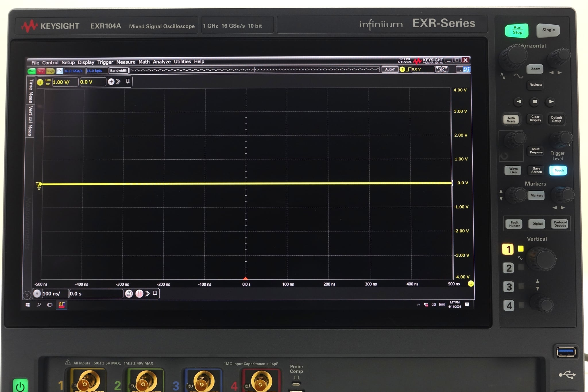Click the Fault Hunter hardware button
Image resolution: width=588 pixels, height=392 pixels.
[514, 224]
